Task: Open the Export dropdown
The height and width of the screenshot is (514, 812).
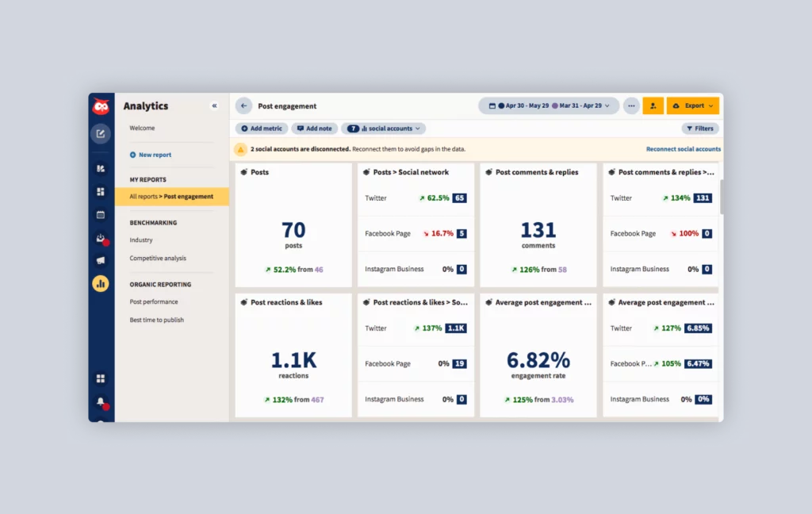Action: coord(693,105)
